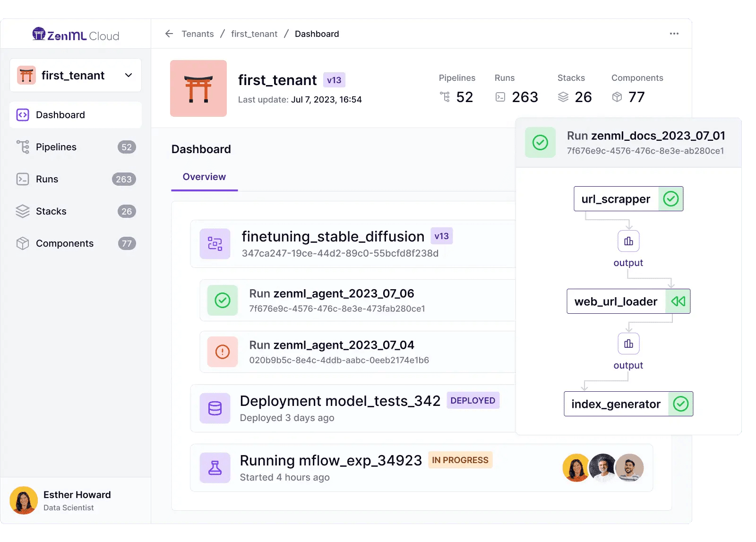
Task: Click the cached rewind icon on web_url_loader
Action: [678, 301]
